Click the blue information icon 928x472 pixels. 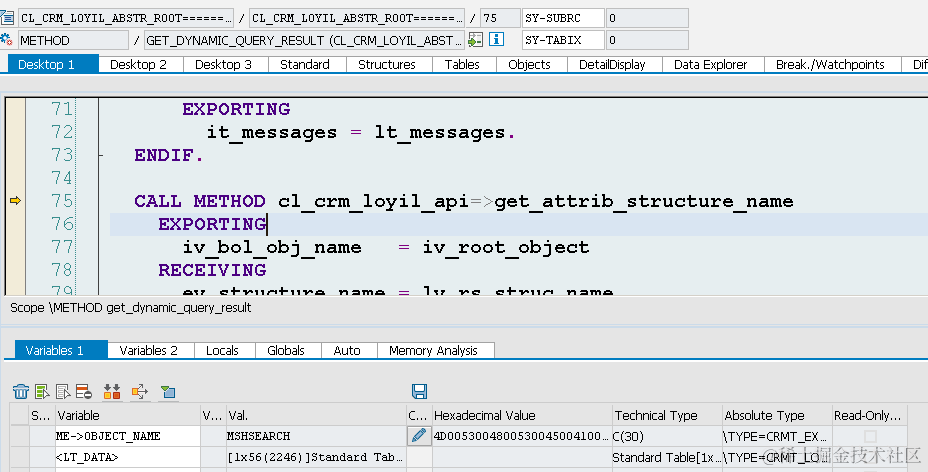[496, 40]
